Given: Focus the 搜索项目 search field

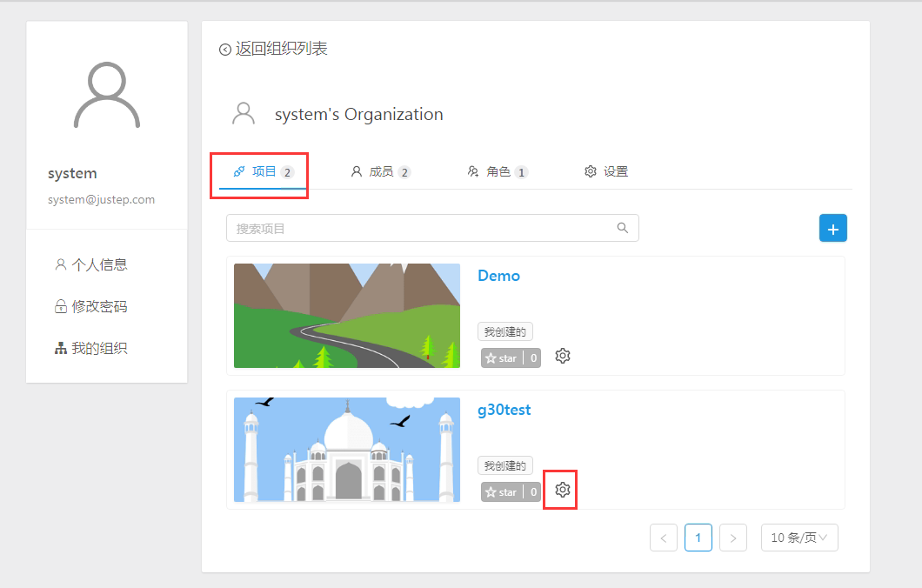Looking at the screenshot, I should point(432,228).
